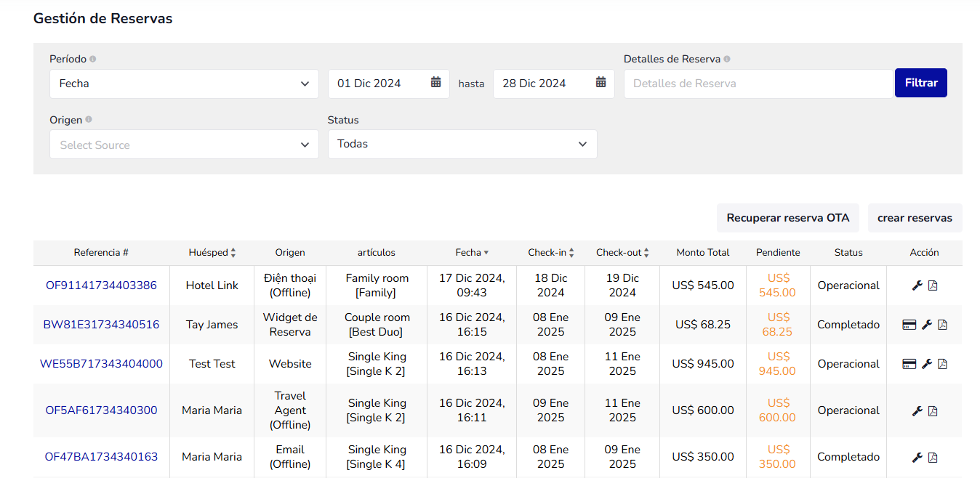The image size is (980, 478).
Task: Open the Período dropdown showing Fecha
Action: click(184, 84)
